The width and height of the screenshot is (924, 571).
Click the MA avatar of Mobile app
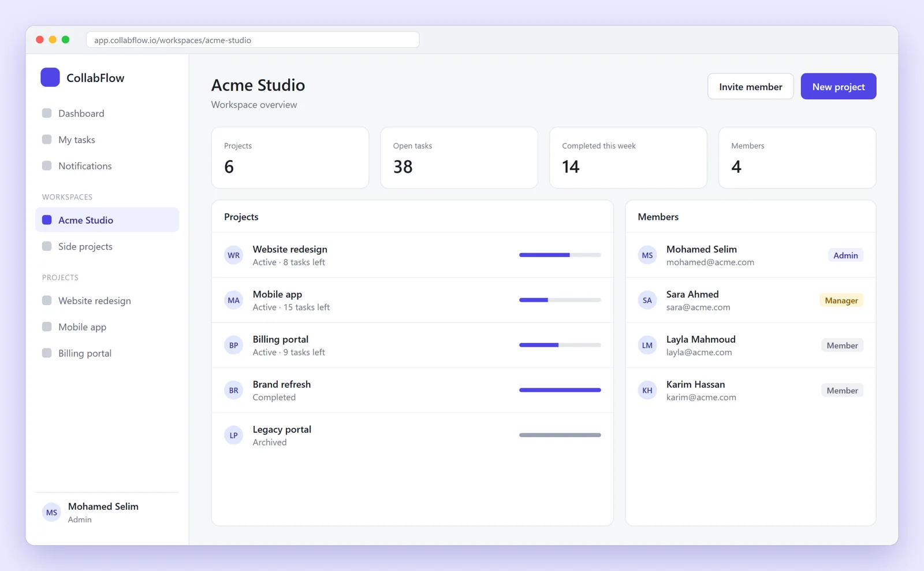point(233,300)
